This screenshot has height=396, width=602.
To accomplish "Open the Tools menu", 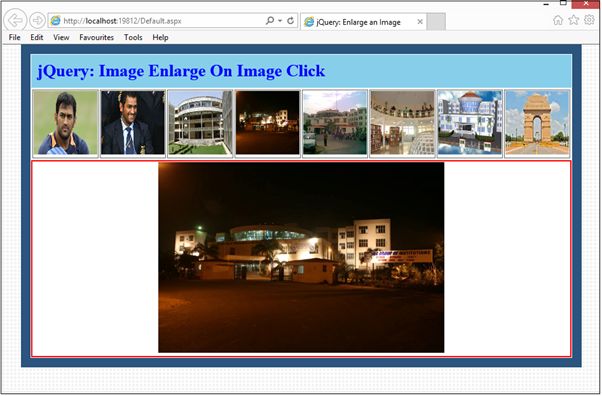I will click(133, 37).
